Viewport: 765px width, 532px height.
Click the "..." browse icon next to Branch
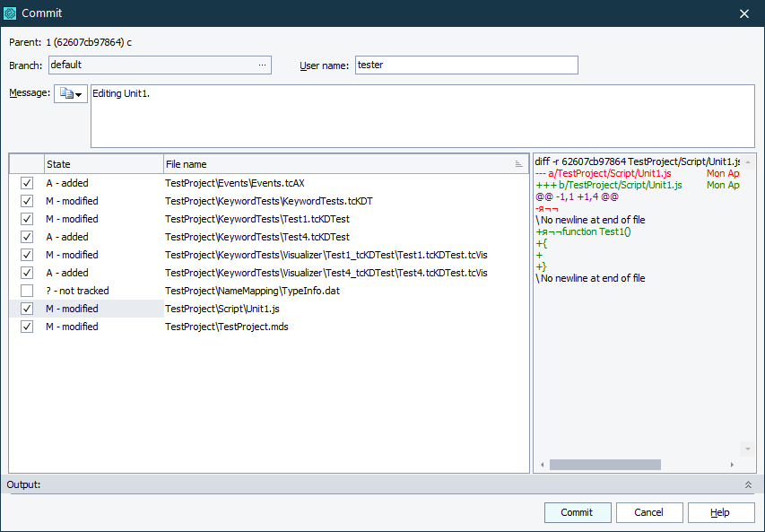pyautogui.click(x=262, y=65)
